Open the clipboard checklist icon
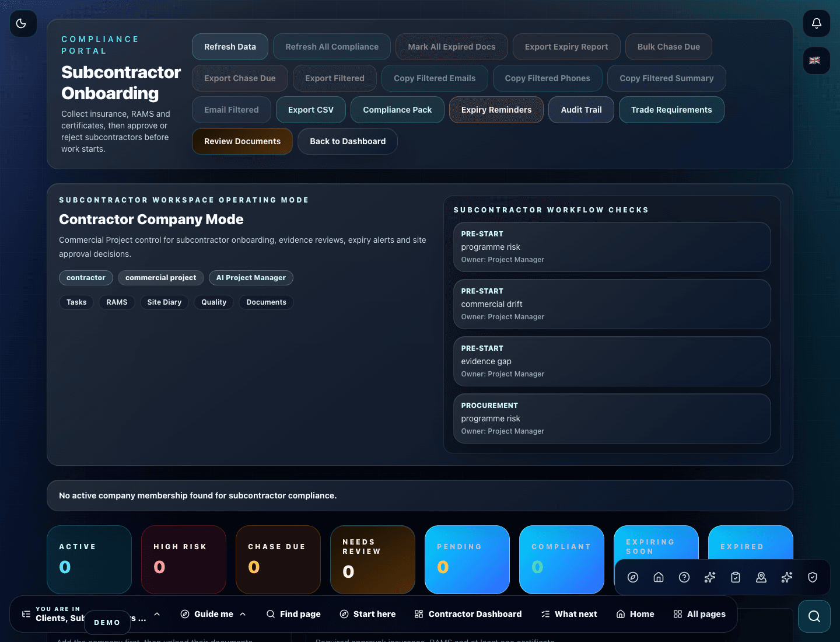Screen dimensions: 840x642 (736, 577)
